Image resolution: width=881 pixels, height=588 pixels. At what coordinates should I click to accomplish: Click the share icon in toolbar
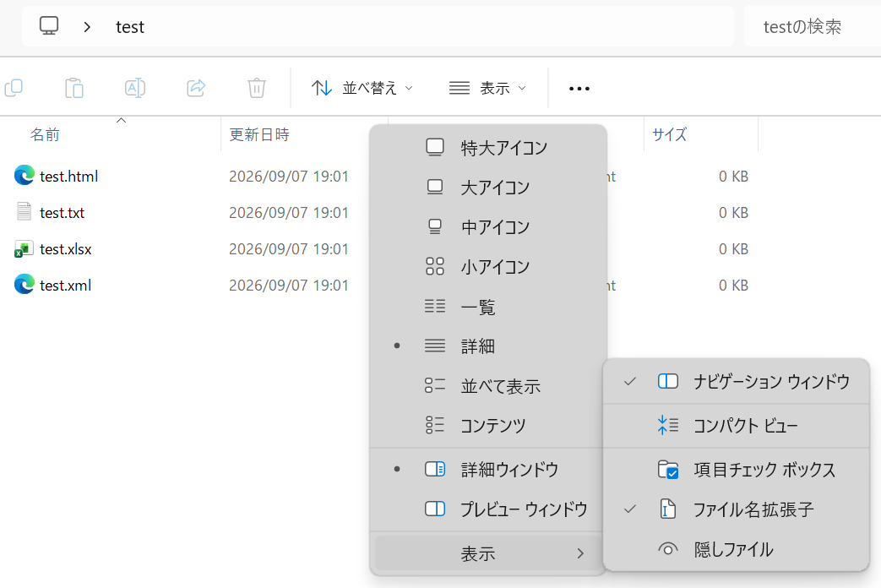195,88
